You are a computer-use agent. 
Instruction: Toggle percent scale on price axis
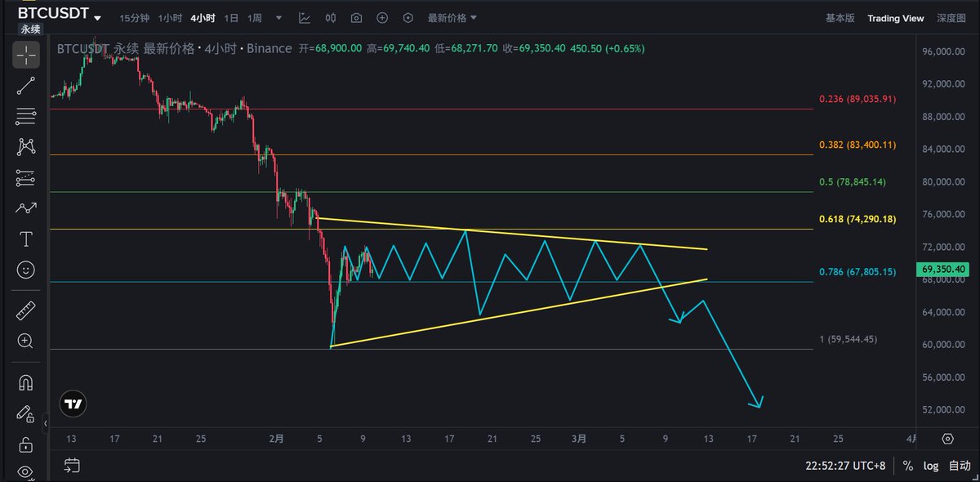click(x=907, y=466)
